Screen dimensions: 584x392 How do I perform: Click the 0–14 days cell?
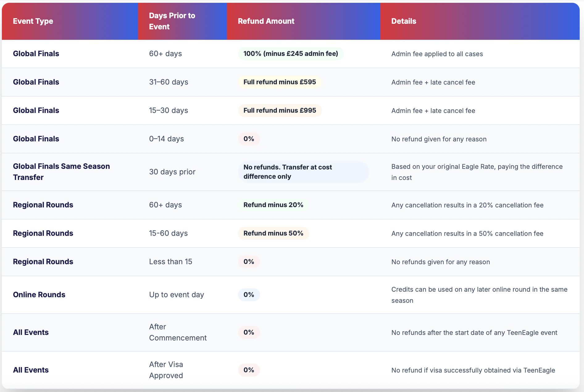166,139
